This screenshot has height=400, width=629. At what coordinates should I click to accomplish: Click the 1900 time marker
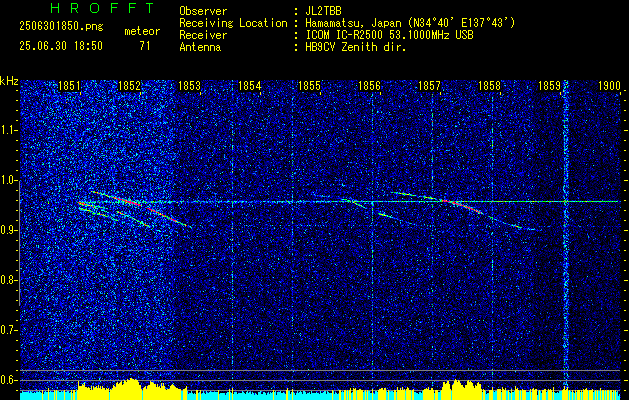tap(609, 85)
